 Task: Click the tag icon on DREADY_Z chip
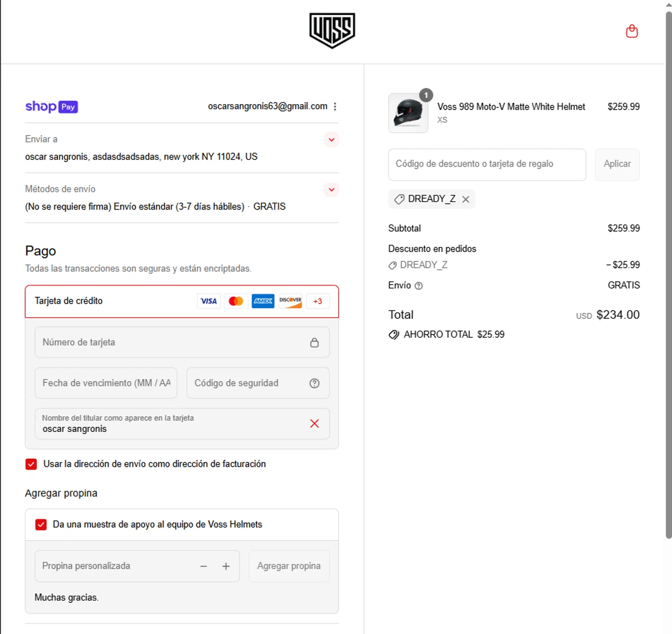[399, 199]
